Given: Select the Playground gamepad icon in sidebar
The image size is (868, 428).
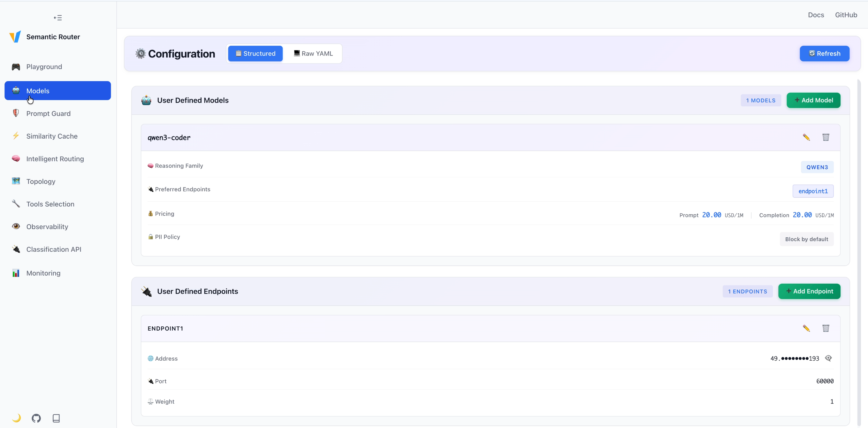Looking at the screenshot, I should tap(16, 66).
